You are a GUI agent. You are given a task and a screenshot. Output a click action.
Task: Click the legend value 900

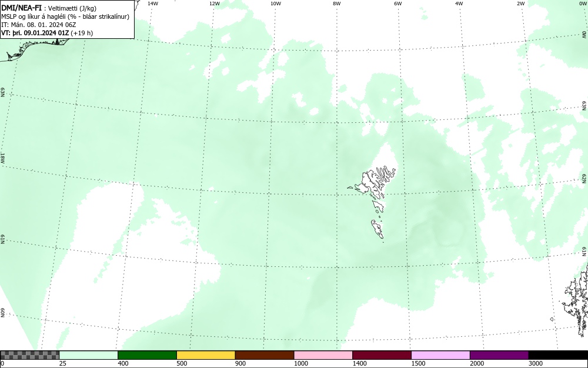[240, 363]
